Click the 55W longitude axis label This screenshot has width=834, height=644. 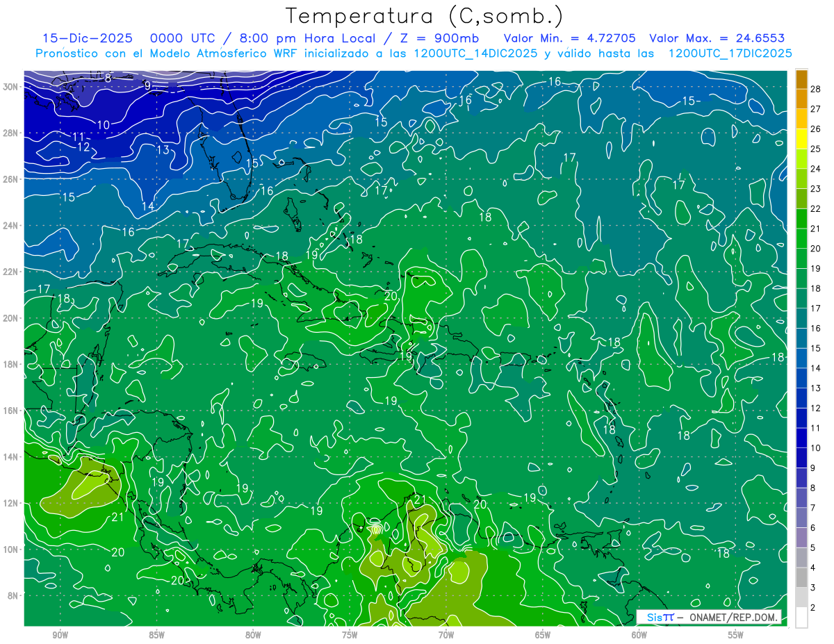pos(736,635)
